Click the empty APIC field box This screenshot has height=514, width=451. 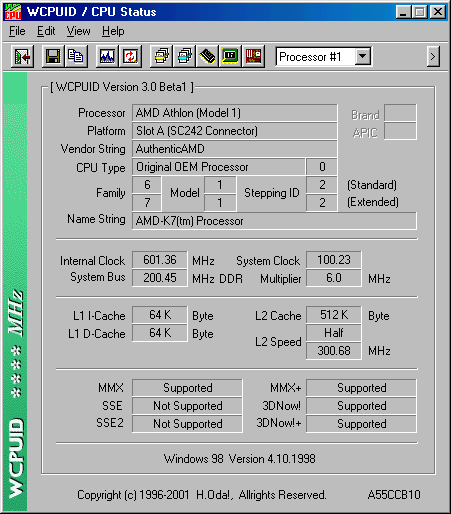pos(400,131)
